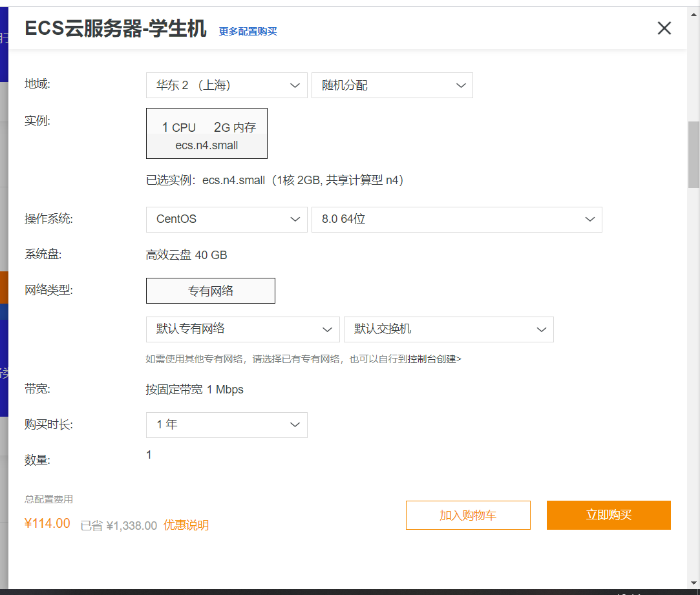This screenshot has width=700, height=595.
Task: Open the CentOS operating system dropdown
Action: (x=227, y=219)
